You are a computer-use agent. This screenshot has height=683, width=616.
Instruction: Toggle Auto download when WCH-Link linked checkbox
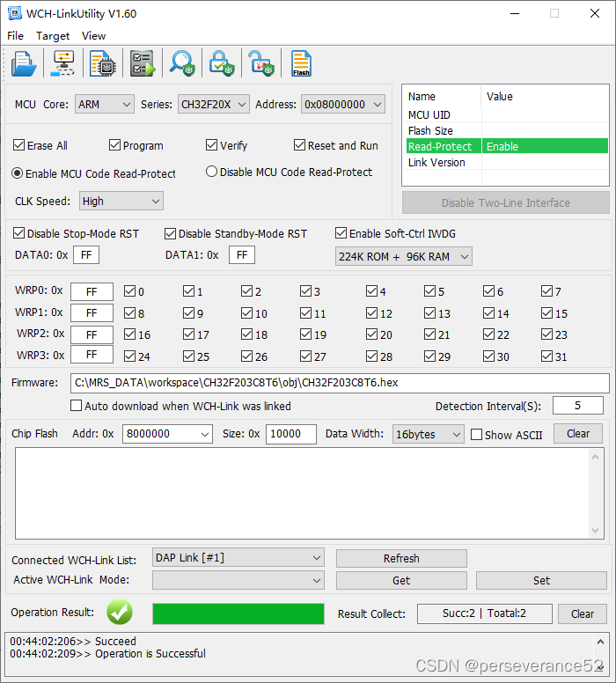76,406
